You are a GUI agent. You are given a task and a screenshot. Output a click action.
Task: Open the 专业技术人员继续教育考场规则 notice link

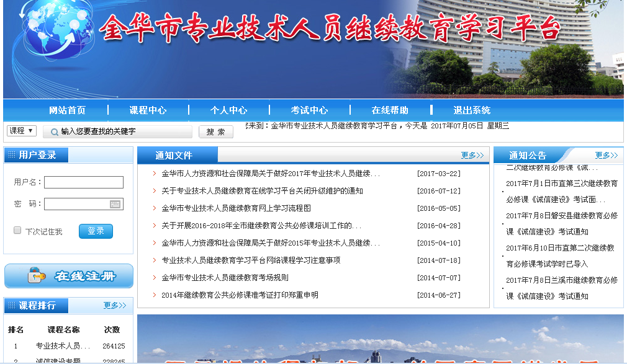click(x=225, y=278)
